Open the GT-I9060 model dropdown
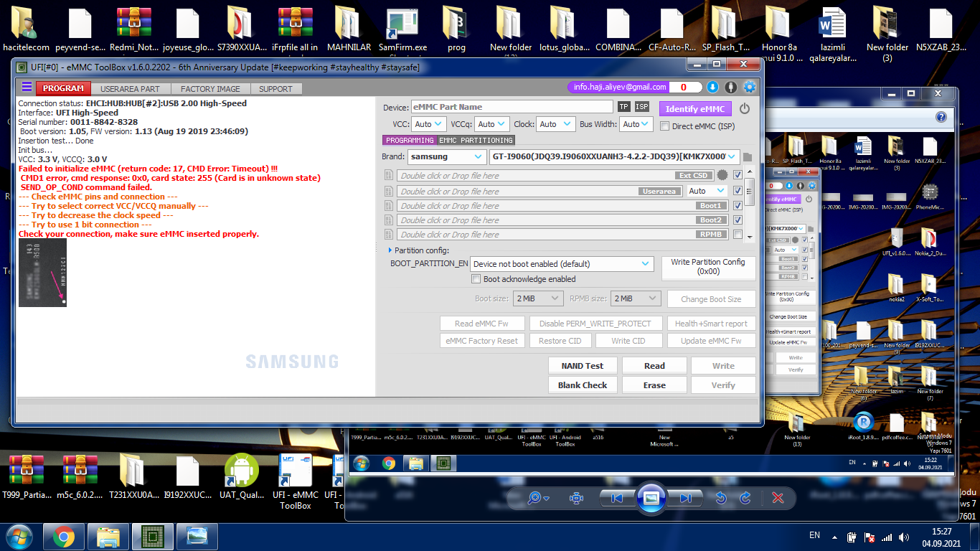 (x=614, y=156)
